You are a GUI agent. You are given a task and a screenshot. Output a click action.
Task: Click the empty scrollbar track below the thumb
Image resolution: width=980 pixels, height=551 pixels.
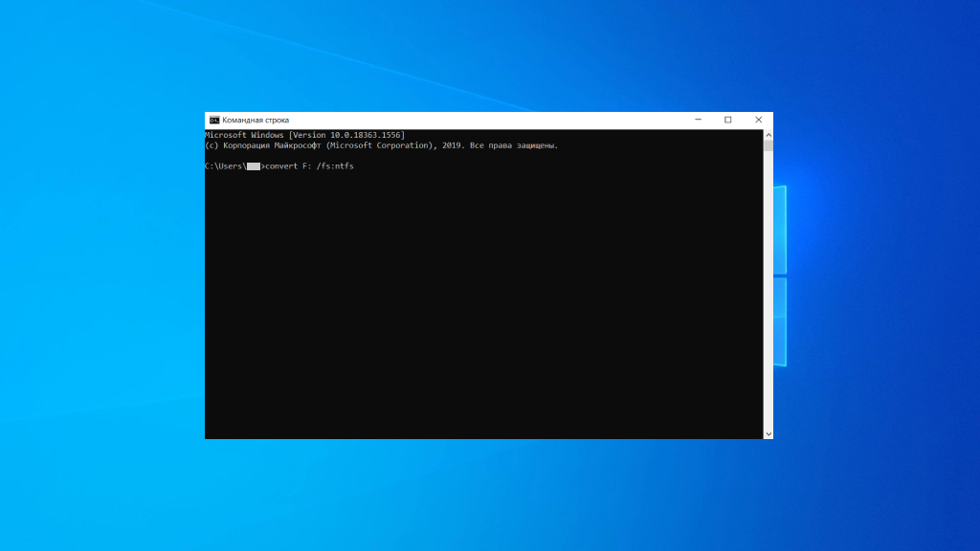coord(768,287)
